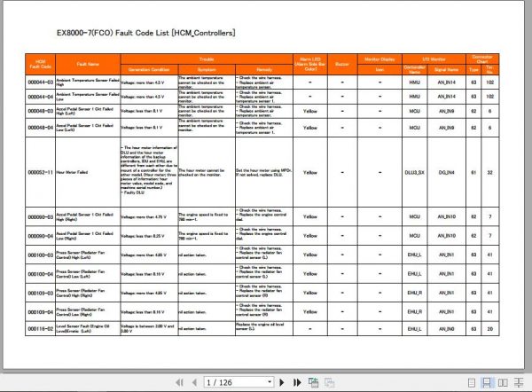The width and height of the screenshot is (532, 392).
Task: Switch to continuous page layout
Action: click(487, 383)
